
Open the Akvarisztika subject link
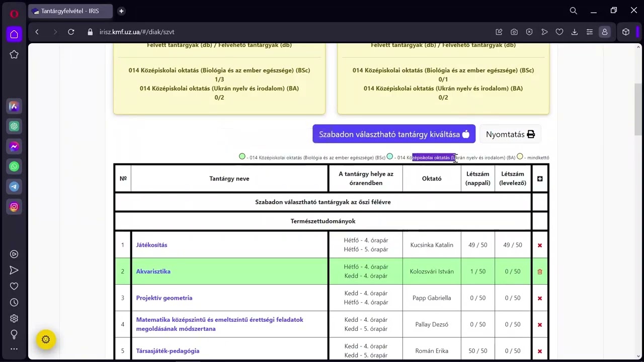(x=153, y=271)
